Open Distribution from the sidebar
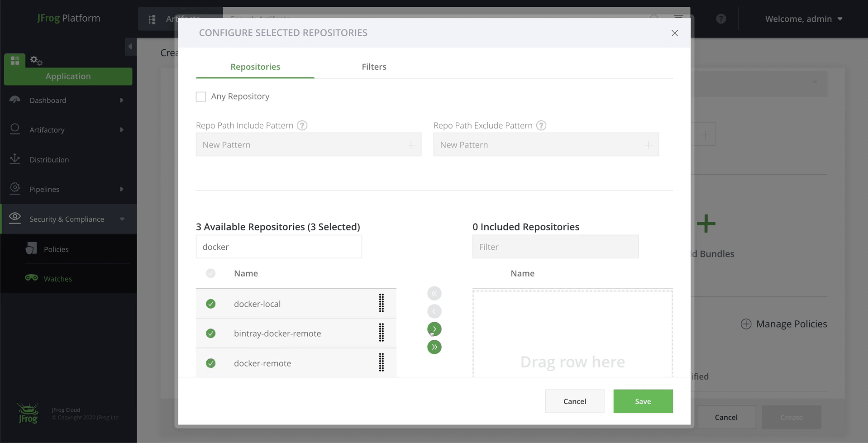 coord(49,159)
